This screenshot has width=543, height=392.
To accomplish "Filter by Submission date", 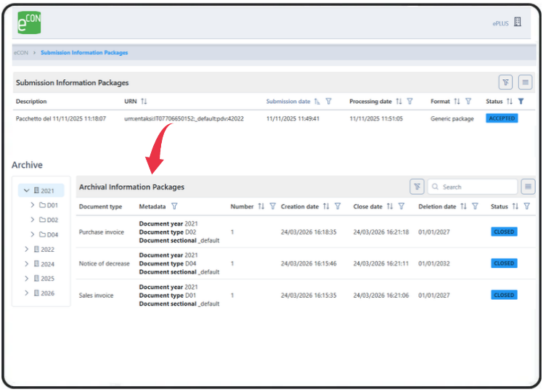I will tap(329, 102).
